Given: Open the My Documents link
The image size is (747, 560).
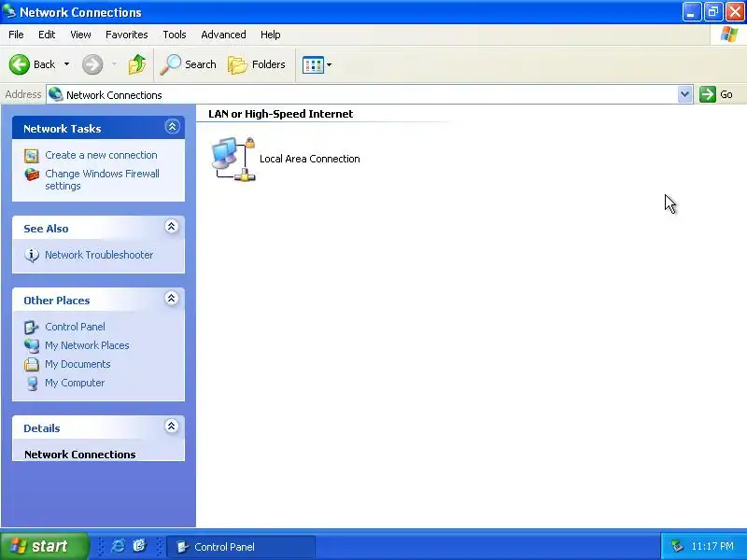Looking at the screenshot, I should pyautogui.click(x=78, y=364).
